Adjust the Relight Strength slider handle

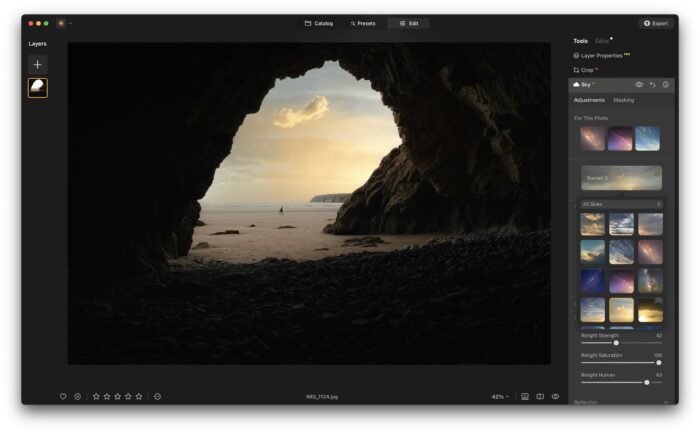(616, 343)
